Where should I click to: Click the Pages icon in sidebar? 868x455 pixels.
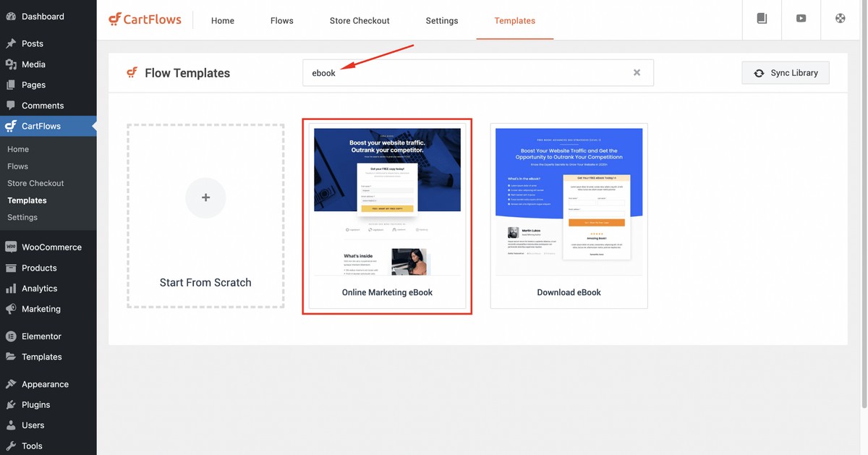[x=11, y=85]
